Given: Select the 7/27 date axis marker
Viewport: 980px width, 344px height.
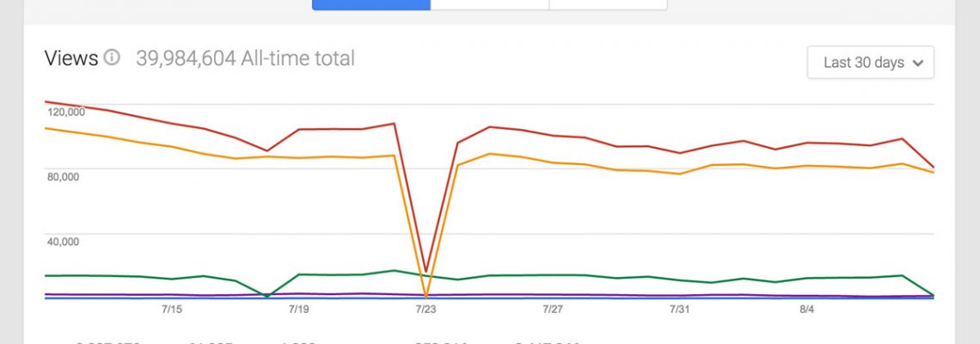Looking at the screenshot, I should [x=553, y=308].
